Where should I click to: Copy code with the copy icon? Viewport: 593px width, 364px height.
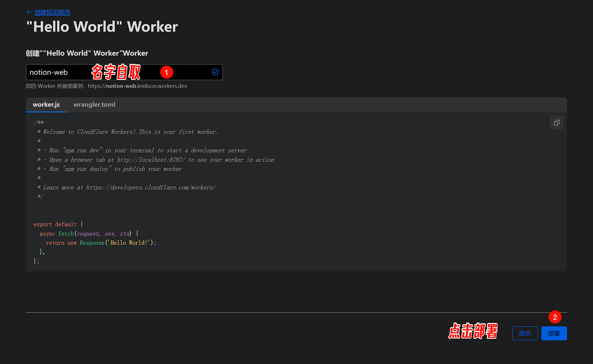pyautogui.click(x=556, y=123)
